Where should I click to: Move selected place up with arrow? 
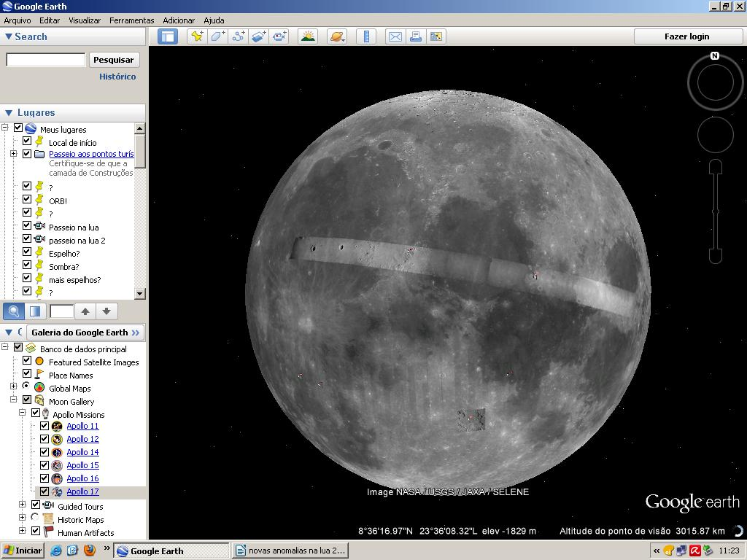coord(85,311)
